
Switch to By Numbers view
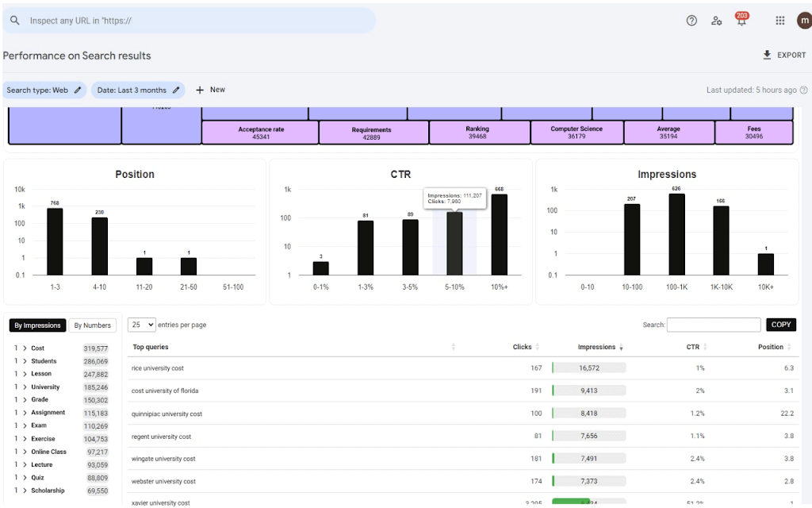coord(92,325)
